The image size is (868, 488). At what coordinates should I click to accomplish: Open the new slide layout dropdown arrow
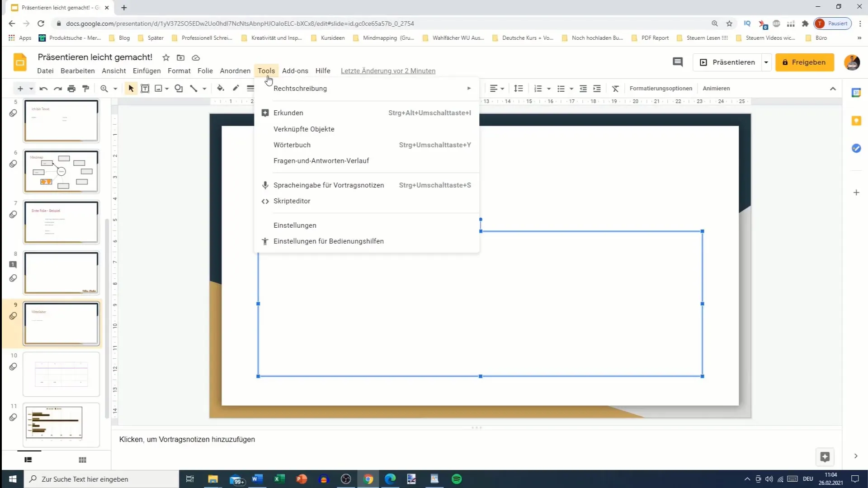click(31, 89)
